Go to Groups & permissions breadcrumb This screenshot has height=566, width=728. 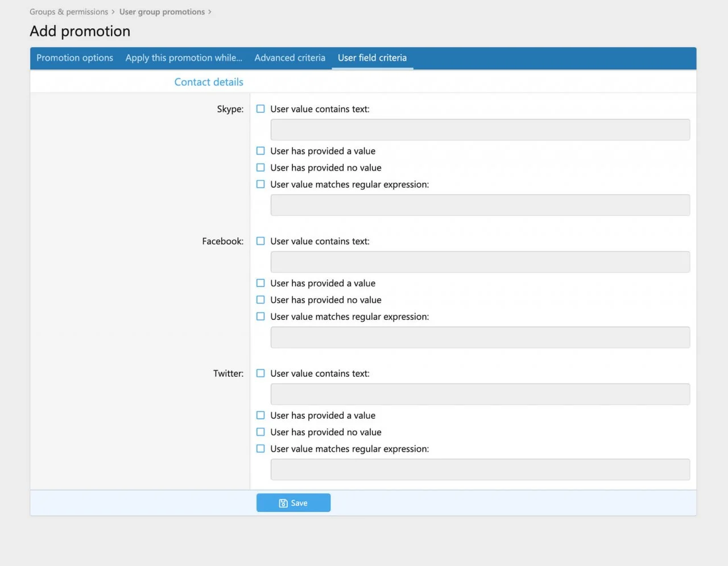tap(69, 12)
